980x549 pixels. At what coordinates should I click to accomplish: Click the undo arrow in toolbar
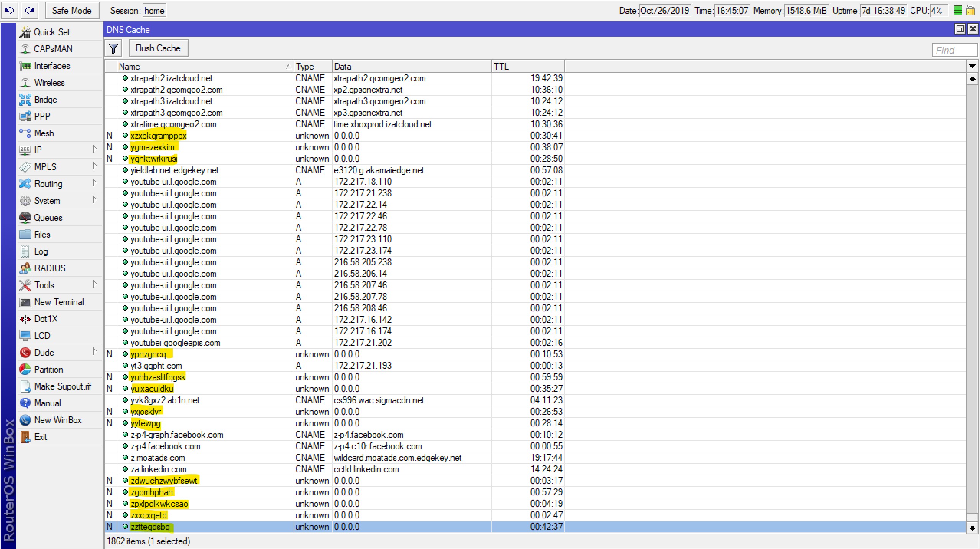coord(10,10)
